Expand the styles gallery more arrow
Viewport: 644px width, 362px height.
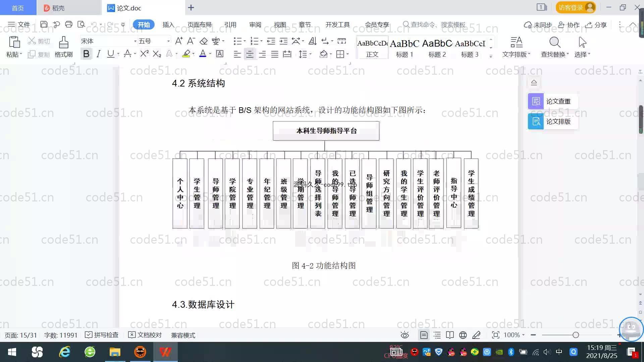tap(491, 56)
